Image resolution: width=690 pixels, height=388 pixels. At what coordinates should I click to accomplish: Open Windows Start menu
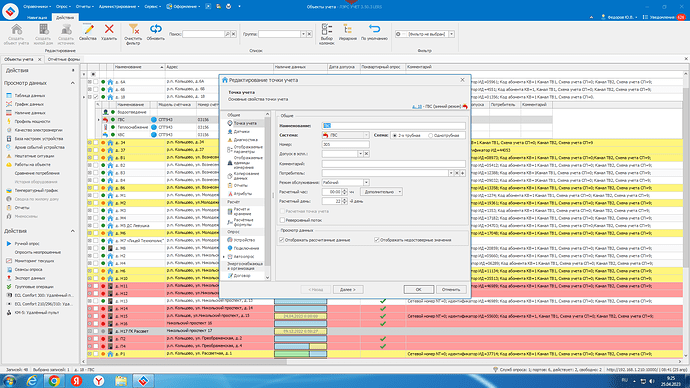(x=9, y=381)
